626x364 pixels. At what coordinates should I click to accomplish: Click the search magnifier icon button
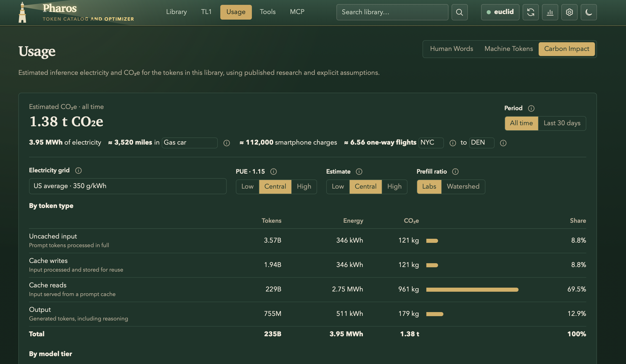459,12
